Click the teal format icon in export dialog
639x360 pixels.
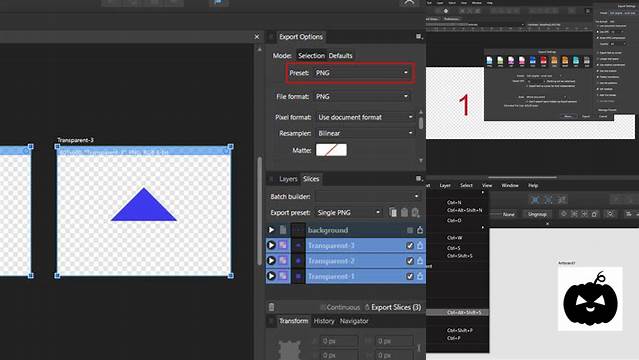click(x=576, y=61)
